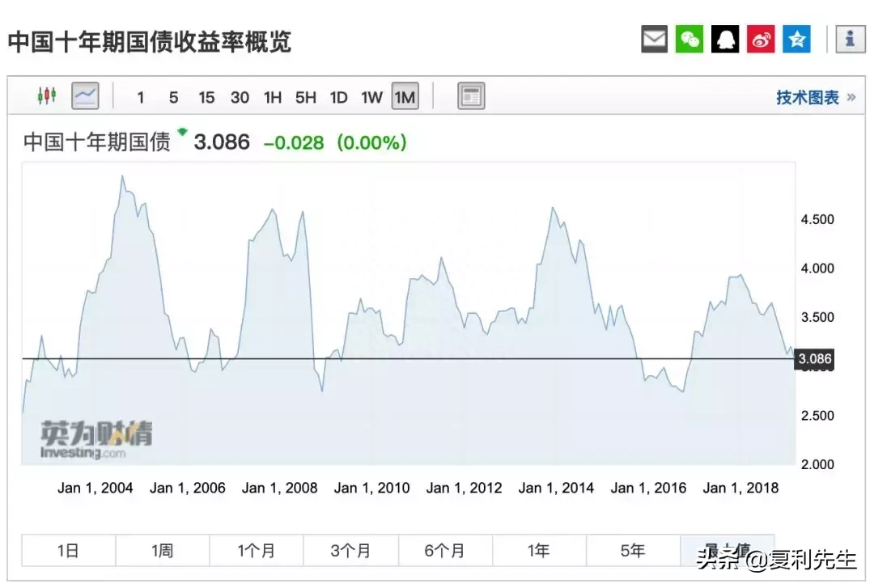Share the chart via email icon
This screenshot has width=874, height=588.
pyautogui.click(x=654, y=39)
